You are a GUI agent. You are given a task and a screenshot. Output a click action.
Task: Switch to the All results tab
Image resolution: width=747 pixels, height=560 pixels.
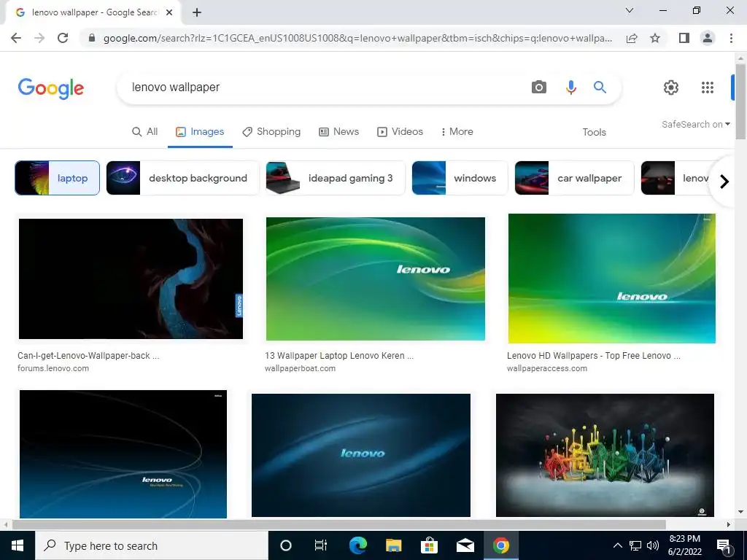coord(145,132)
